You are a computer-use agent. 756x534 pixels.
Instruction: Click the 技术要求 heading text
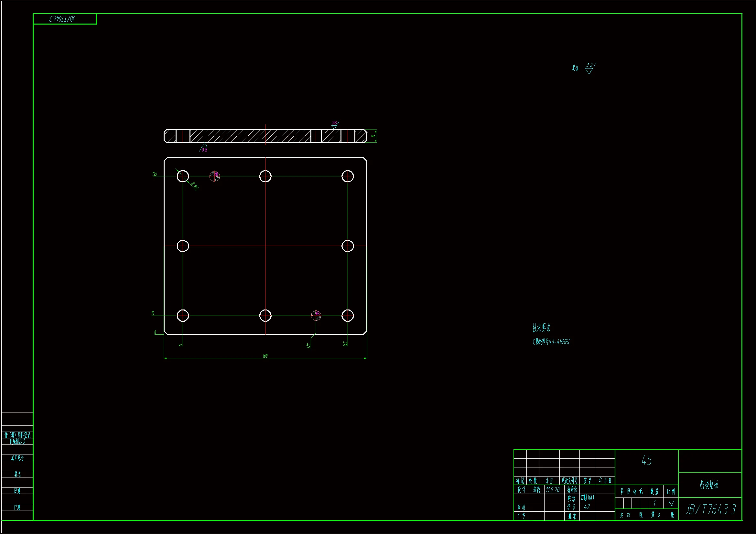point(541,328)
